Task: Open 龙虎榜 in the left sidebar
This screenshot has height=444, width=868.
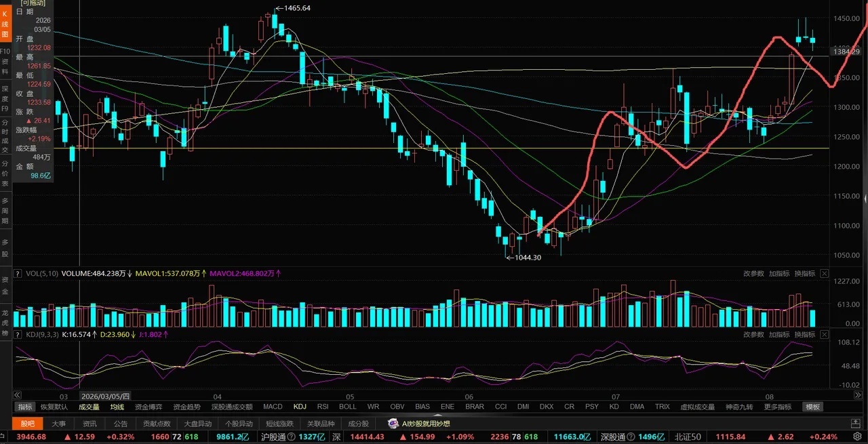Action: (5, 323)
